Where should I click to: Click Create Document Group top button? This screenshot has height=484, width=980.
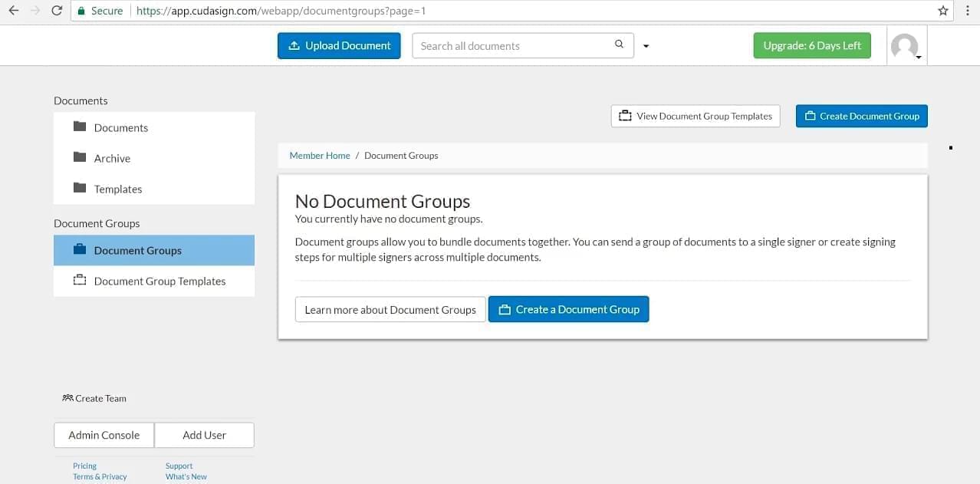[861, 116]
